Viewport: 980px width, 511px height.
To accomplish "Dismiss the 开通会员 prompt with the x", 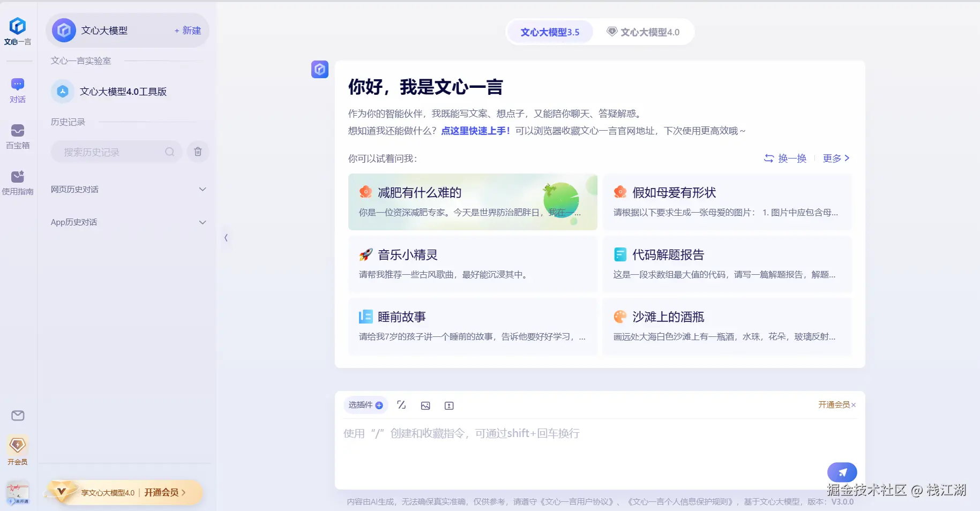I will coord(854,405).
